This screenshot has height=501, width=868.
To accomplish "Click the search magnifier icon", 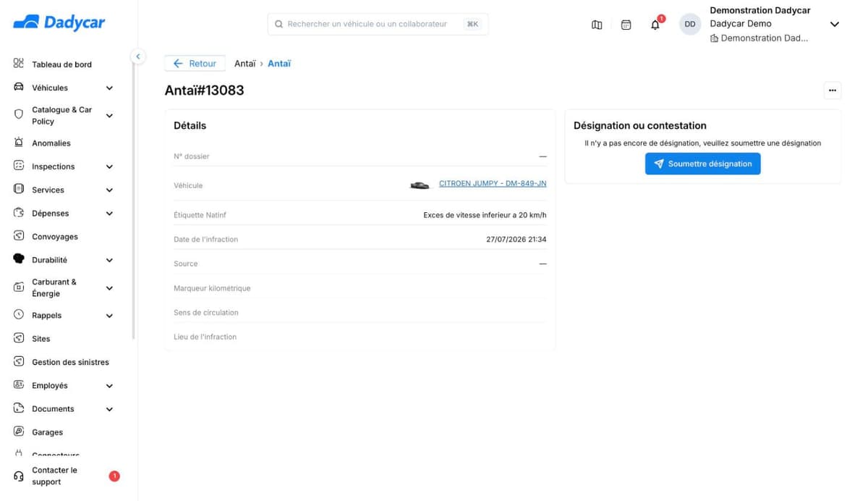I will tap(278, 24).
